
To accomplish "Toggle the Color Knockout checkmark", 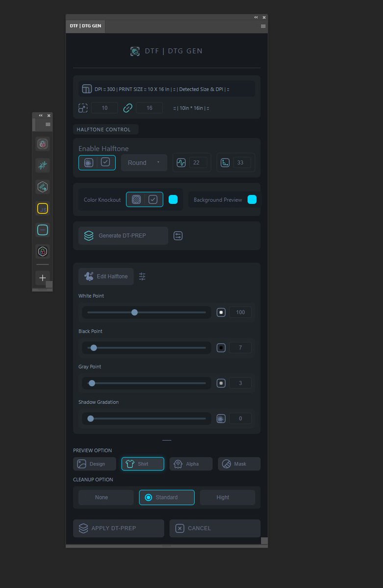I will click(x=153, y=199).
